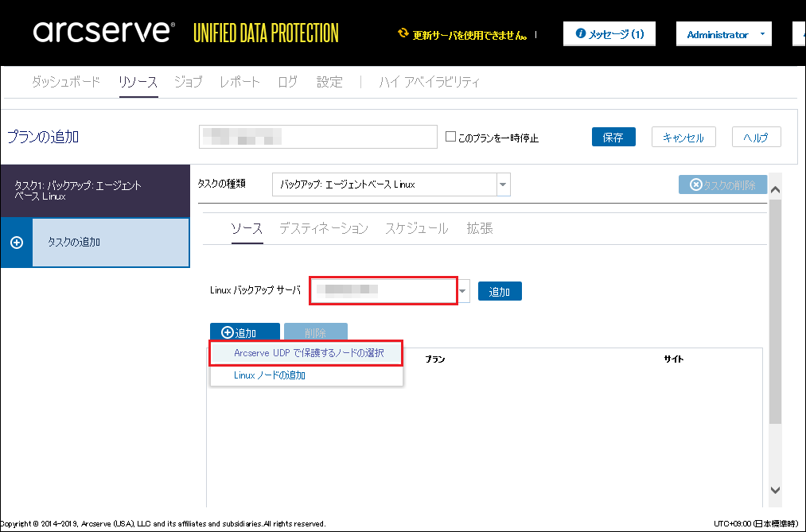Image resolution: width=806 pixels, height=532 pixels.
Task: Click the プラン column header
Action: click(x=435, y=359)
